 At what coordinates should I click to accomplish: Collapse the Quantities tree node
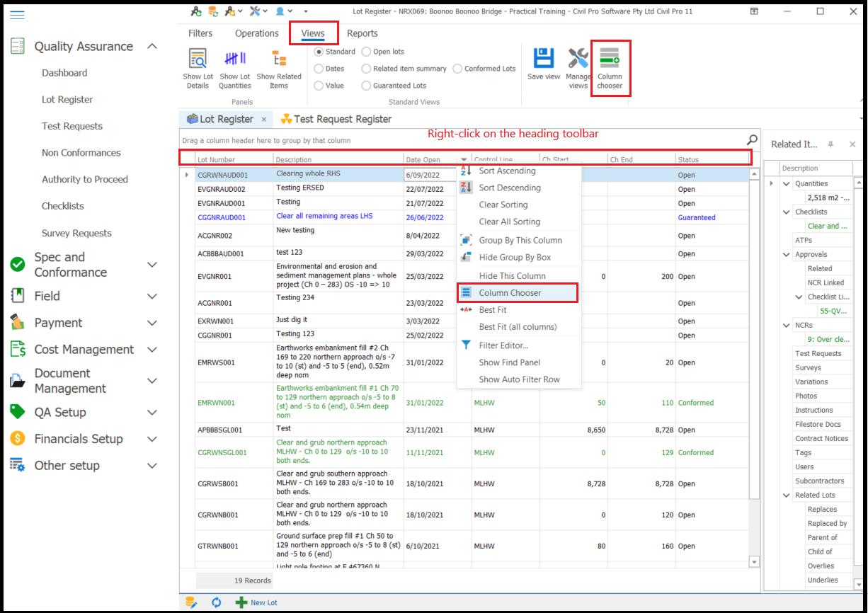pyautogui.click(x=787, y=183)
